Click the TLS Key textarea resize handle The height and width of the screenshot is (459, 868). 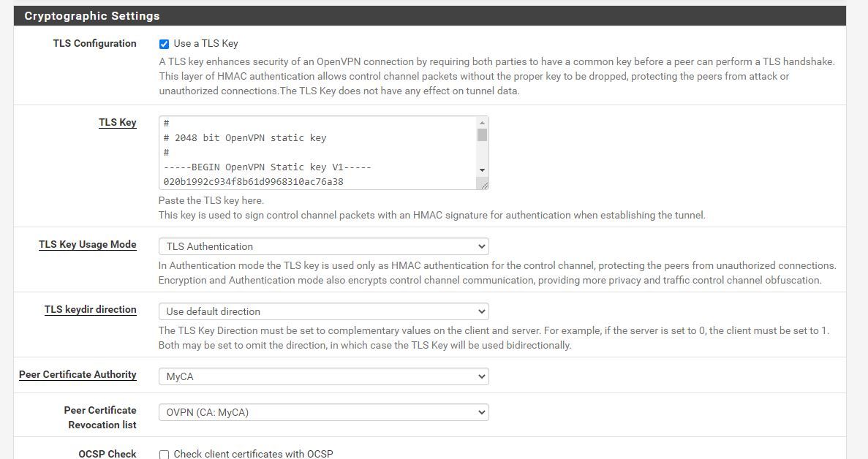coord(483,185)
